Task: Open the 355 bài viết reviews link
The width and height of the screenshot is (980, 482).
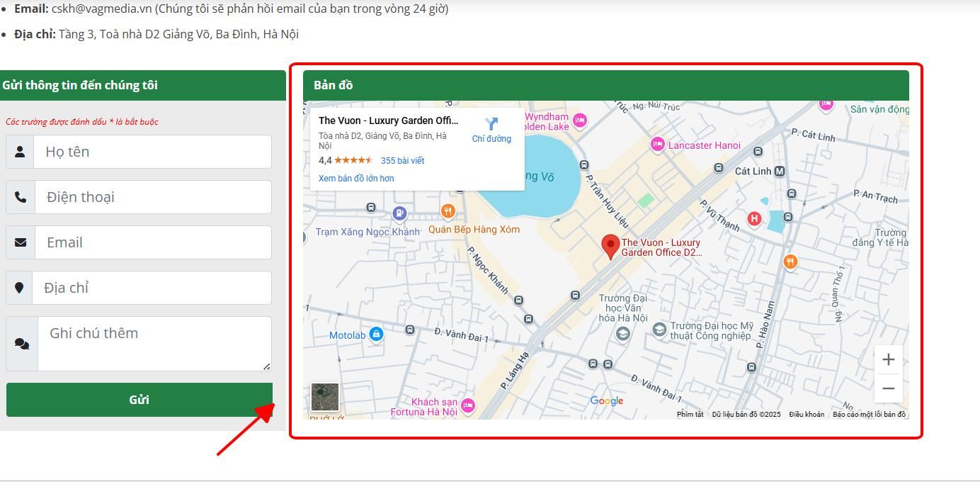Action: pyautogui.click(x=402, y=161)
